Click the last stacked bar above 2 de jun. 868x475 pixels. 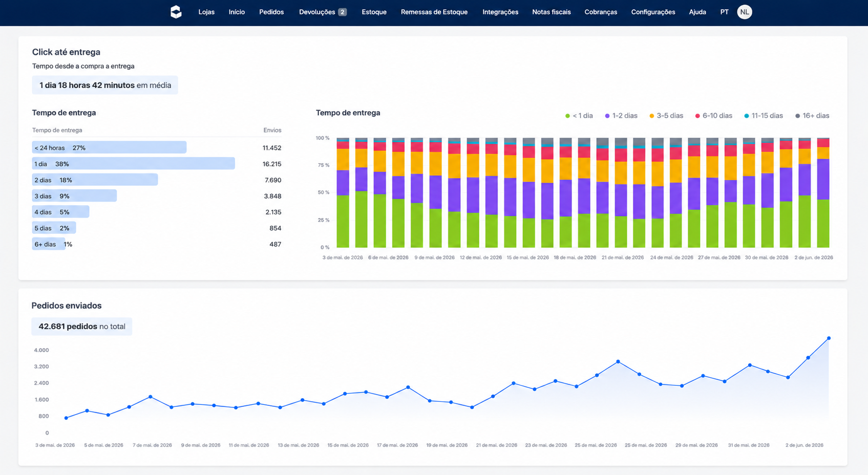(x=823, y=192)
